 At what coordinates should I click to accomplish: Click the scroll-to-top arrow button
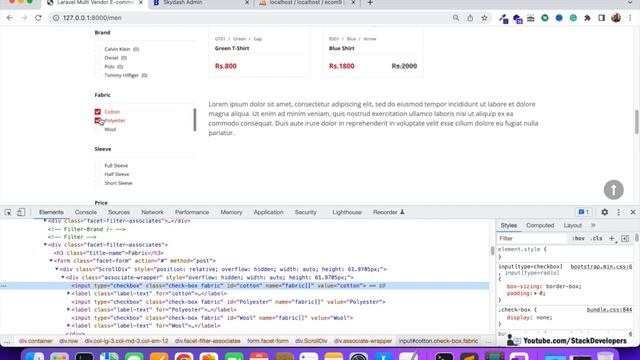[613, 190]
